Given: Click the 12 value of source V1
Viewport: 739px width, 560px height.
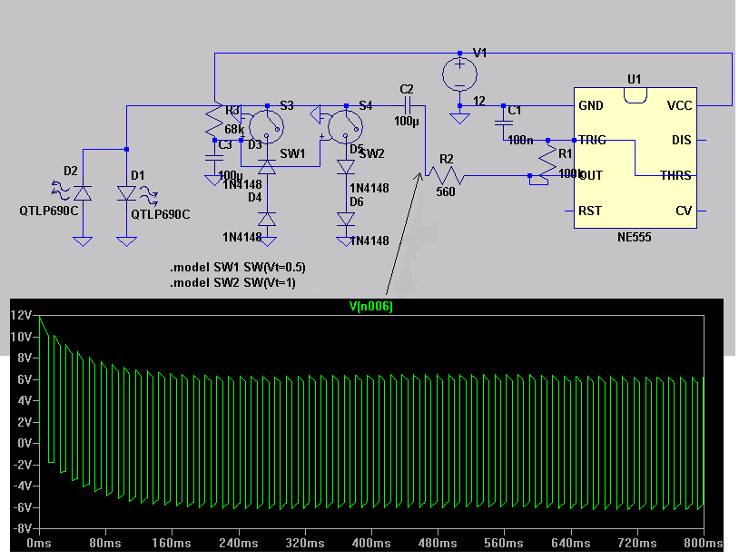Looking at the screenshot, I should [x=478, y=102].
